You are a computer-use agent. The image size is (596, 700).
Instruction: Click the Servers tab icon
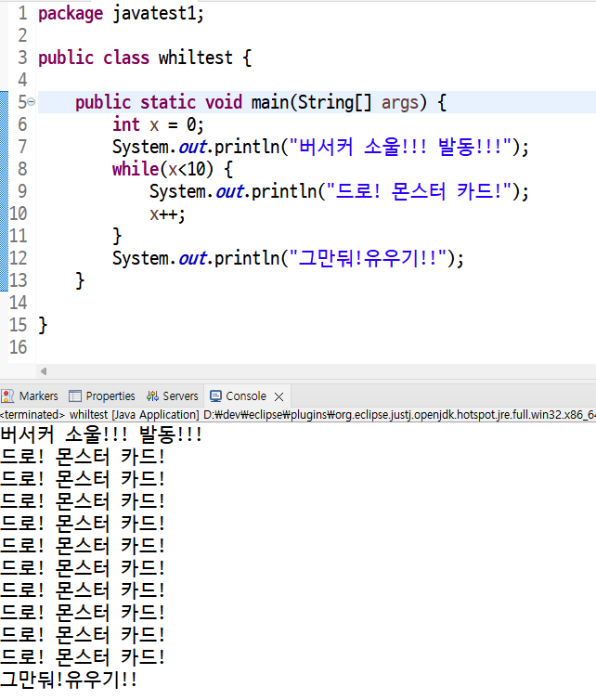click(x=152, y=396)
